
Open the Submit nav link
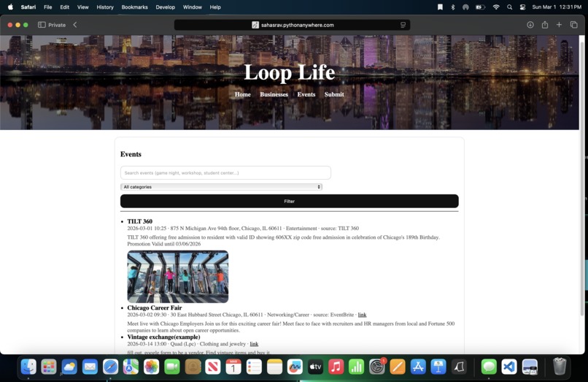pyautogui.click(x=334, y=94)
